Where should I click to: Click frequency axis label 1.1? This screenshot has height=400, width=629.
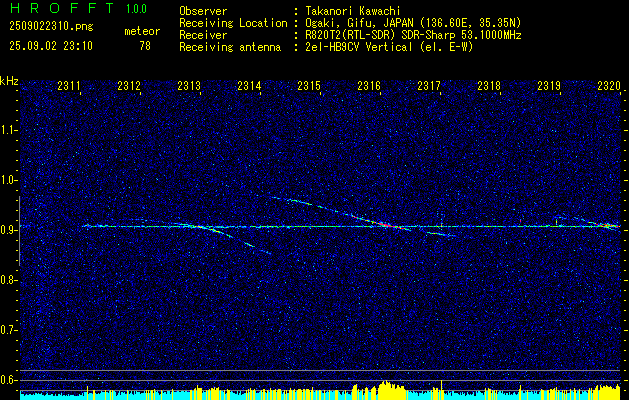tap(8, 130)
